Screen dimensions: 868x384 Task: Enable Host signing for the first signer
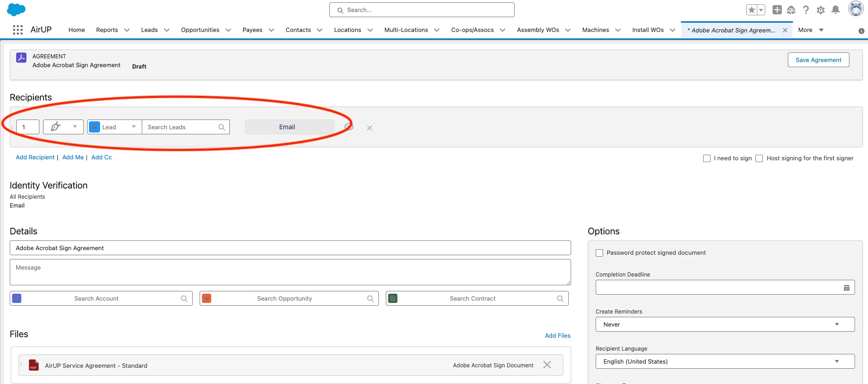pos(759,158)
